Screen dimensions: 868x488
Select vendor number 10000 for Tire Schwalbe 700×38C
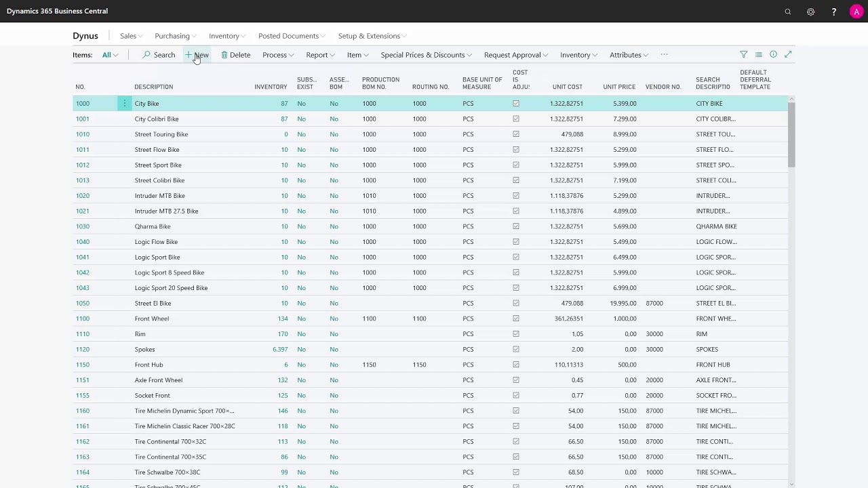pos(654,472)
